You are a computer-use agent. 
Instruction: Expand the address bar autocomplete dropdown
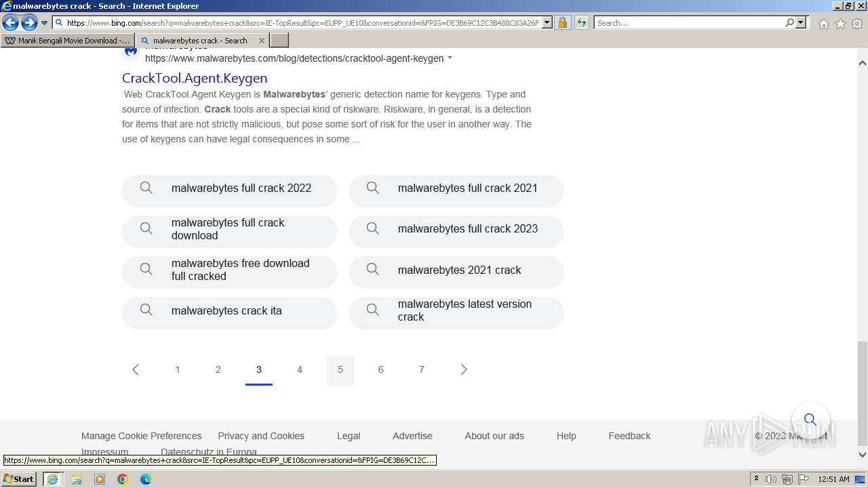[x=548, y=23]
